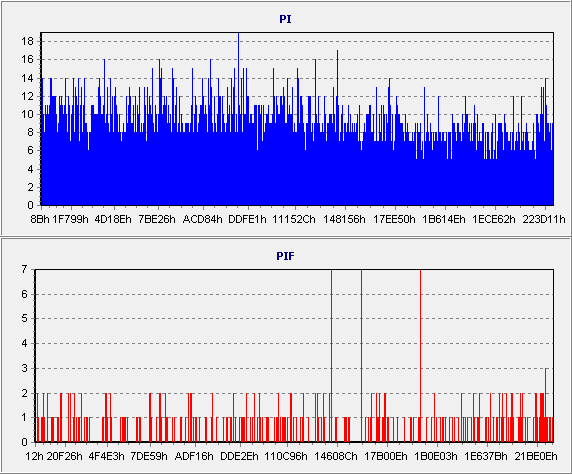Click the PI chart title
Screen dimensions: 572x474
coord(285,19)
